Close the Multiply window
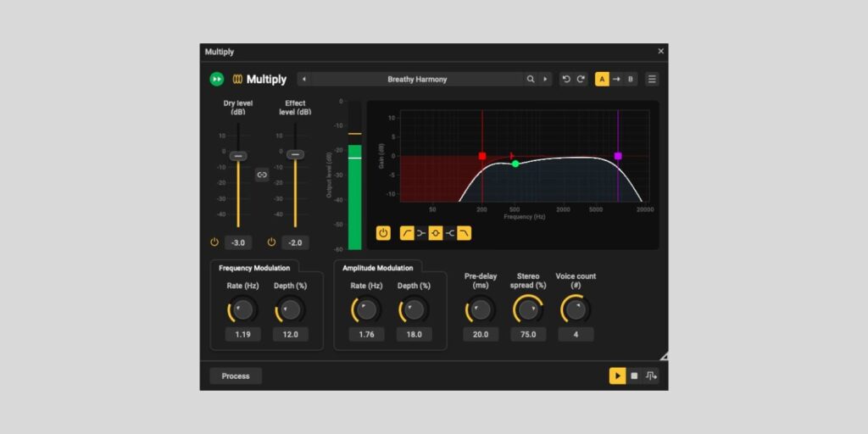This screenshot has width=868, height=434. click(x=660, y=51)
